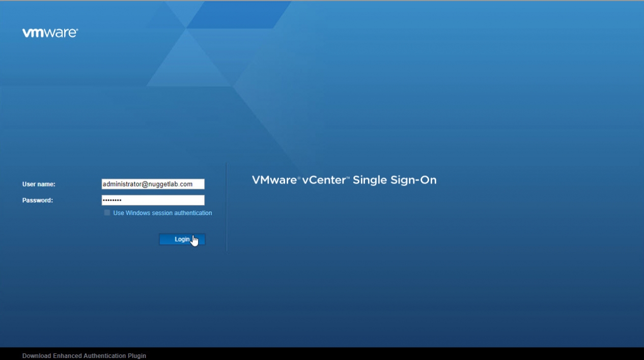Image resolution: width=644 pixels, height=360 pixels.
Task: Click 'Single Sign-On' text in the title
Action: (x=395, y=180)
